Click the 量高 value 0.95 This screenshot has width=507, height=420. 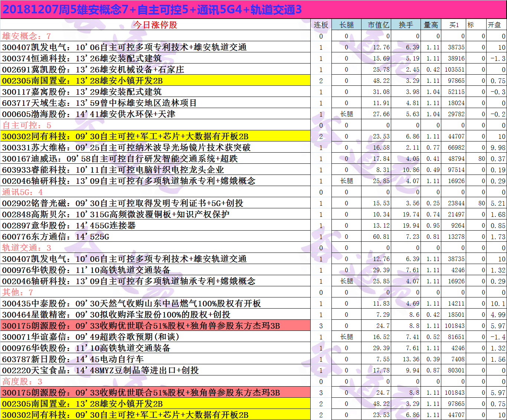(x=433, y=225)
